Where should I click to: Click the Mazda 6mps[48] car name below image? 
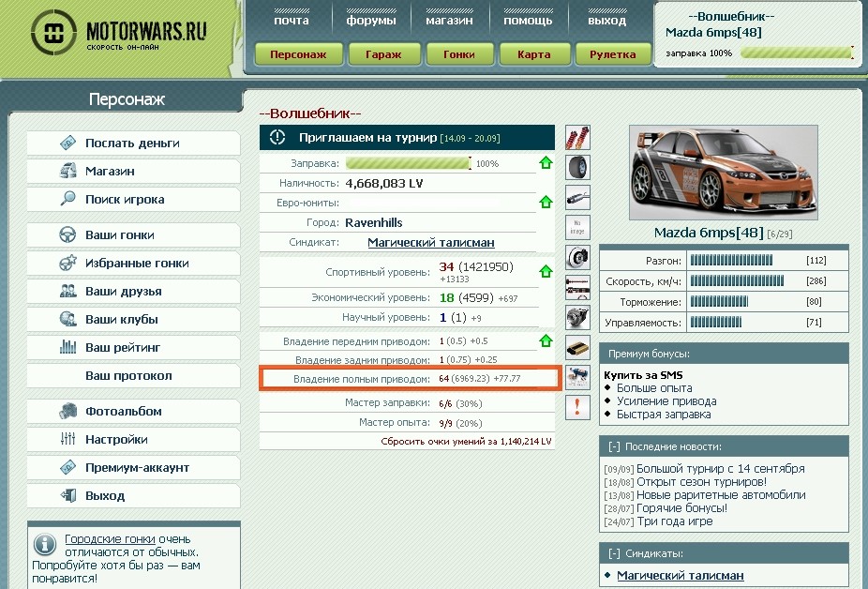point(709,233)
